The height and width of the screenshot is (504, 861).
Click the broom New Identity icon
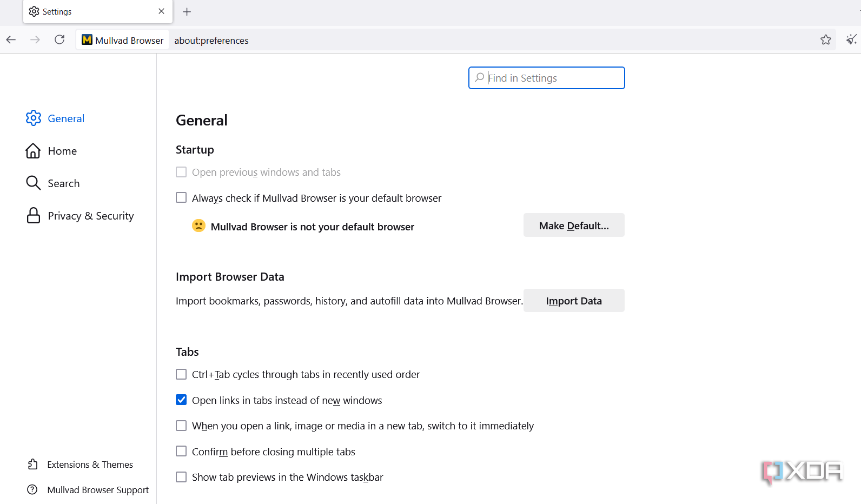tap(851, 39)
